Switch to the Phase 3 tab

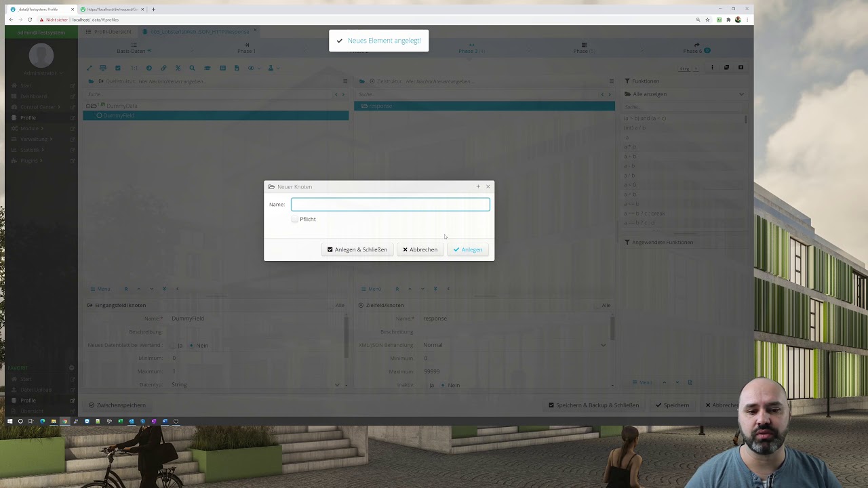(x=471, y=48)
